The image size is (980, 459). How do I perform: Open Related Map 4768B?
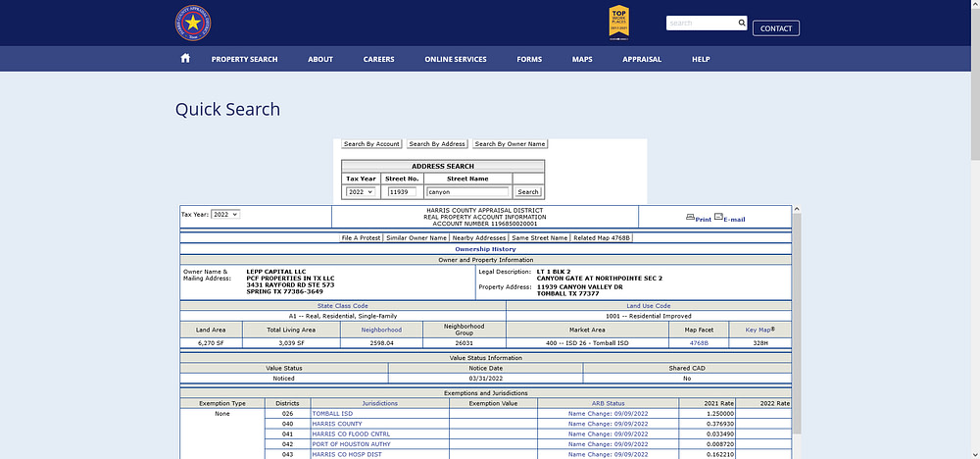pos(602,238)
